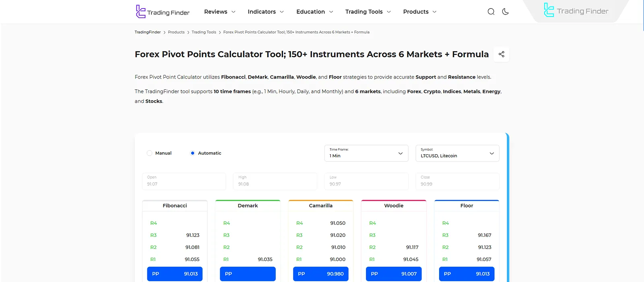Image resolution: width=644 pixels, height=282 pixels.
Task: Select the Demark card header
Action: click(x=248, y=205)
